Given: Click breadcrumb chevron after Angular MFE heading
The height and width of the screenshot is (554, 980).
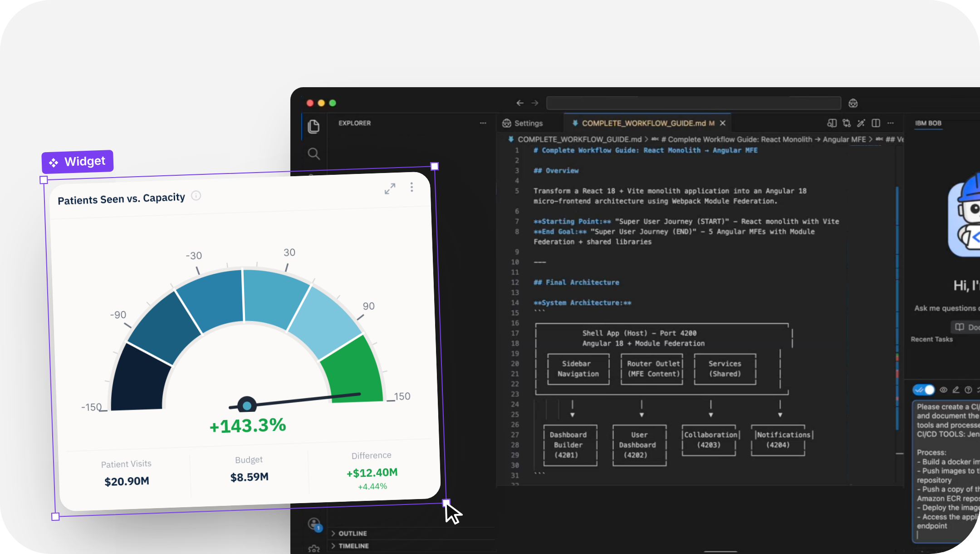Looking at the screenshot, I should (871, 139).
